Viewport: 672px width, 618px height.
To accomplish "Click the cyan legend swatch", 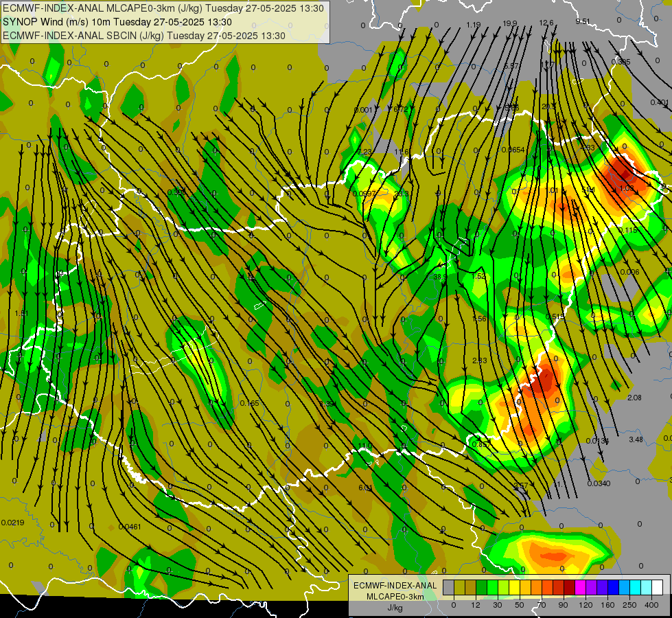I will click(635, 588).
